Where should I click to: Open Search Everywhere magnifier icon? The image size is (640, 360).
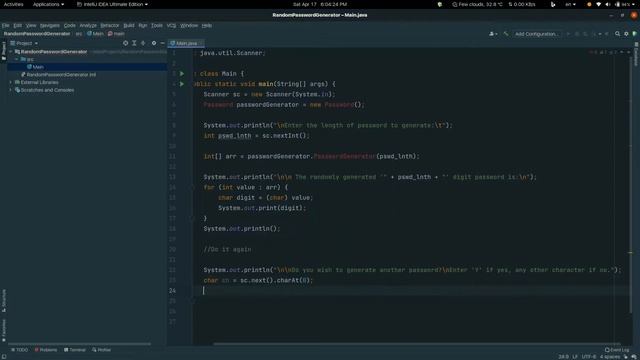pyautogui.click(x=618, y=34)
